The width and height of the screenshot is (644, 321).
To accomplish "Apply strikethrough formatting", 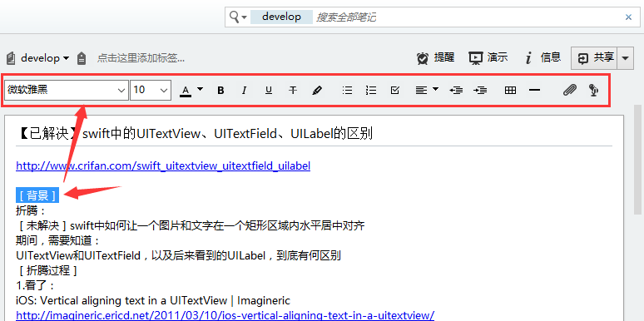I will point(292,91).
